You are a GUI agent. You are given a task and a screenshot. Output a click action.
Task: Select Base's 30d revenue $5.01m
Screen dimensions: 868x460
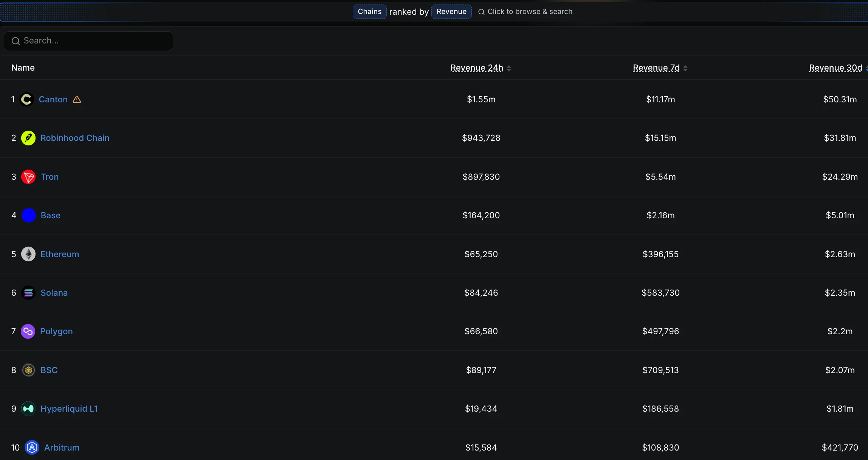click(x=840, y=215)
